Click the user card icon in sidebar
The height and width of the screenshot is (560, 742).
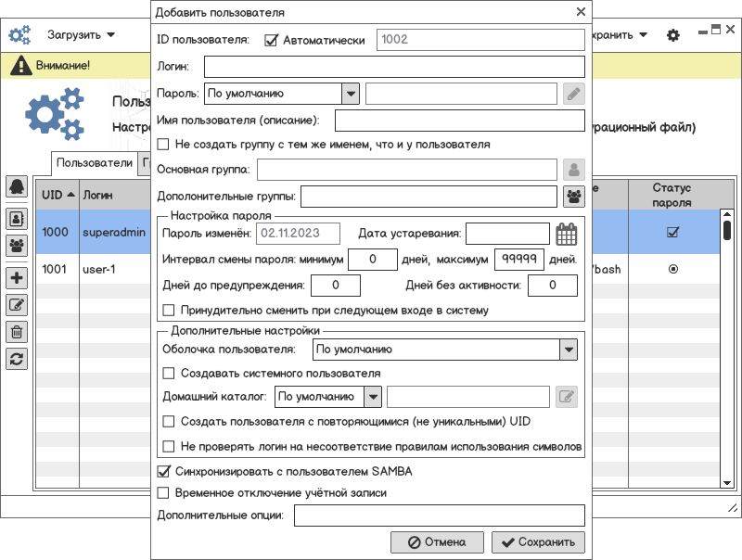[17, 219]
